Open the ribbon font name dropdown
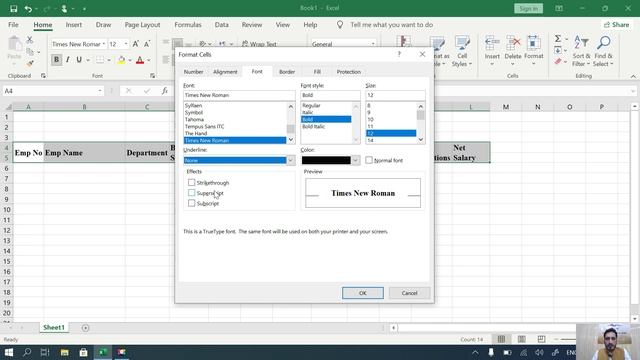The image size is (640, 360). coord(104,44)
